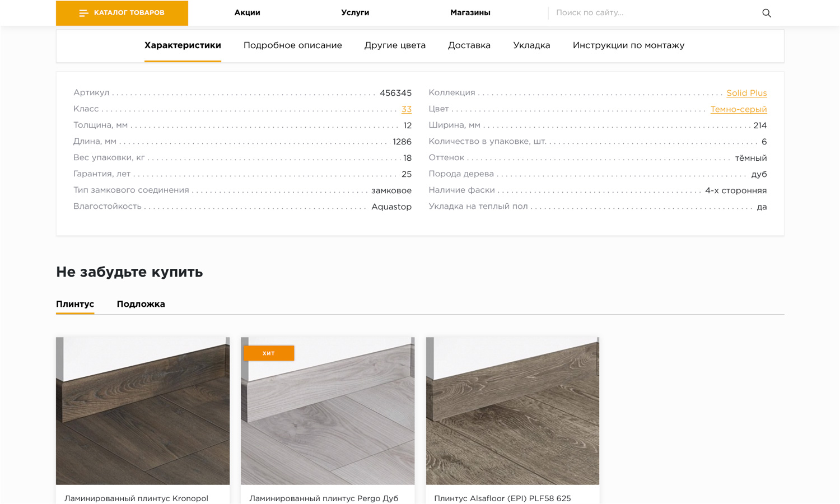Open the Укладка tab
The width and height of the screenshot is (840, 504).
pos(531,45)
